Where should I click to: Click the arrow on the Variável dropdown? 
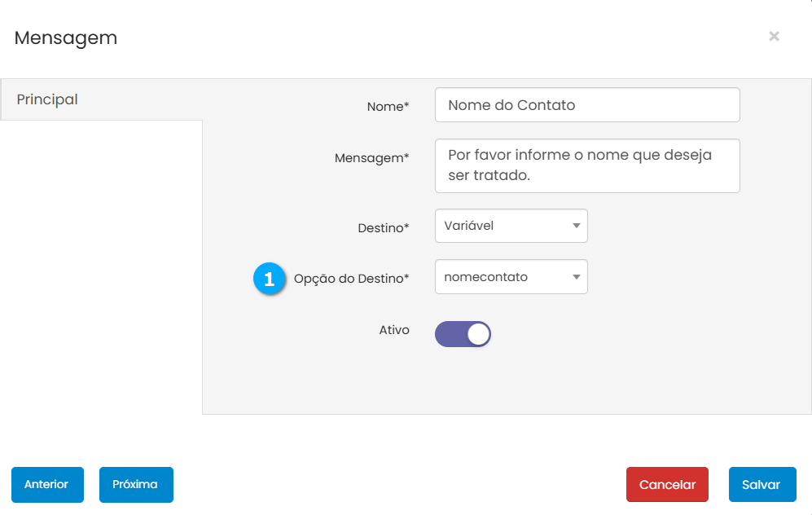[576, 226]
